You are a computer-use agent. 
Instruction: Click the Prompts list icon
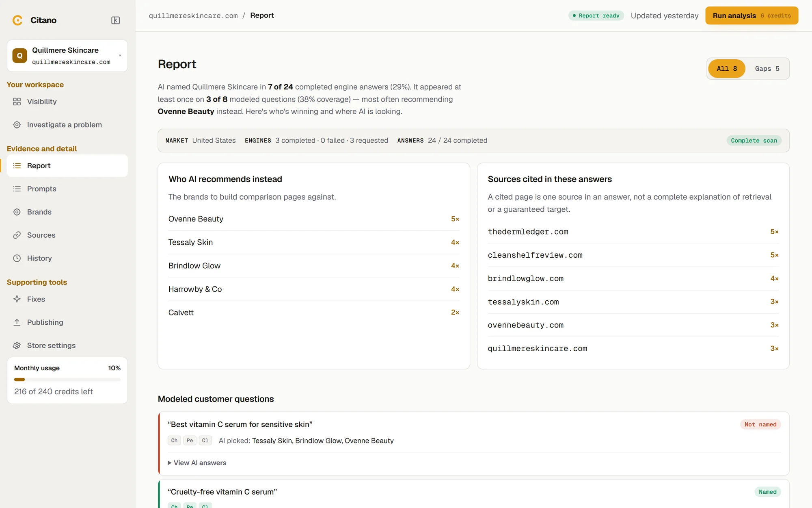[17, 189]
